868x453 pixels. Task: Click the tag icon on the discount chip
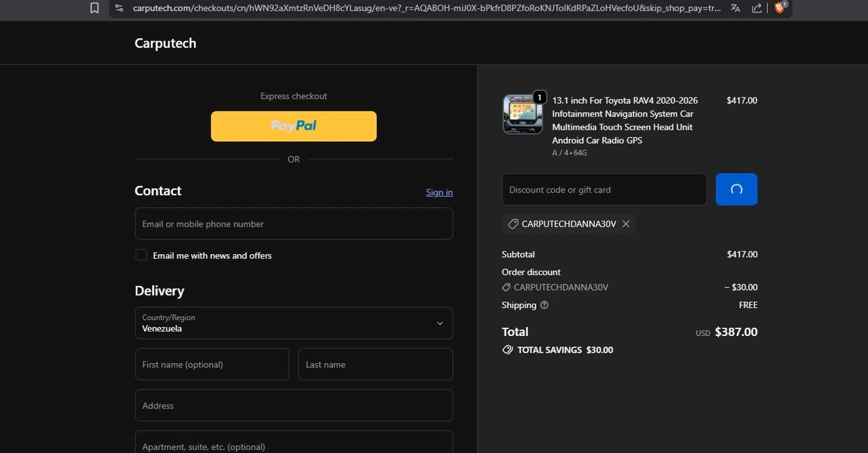click(513, 224)
